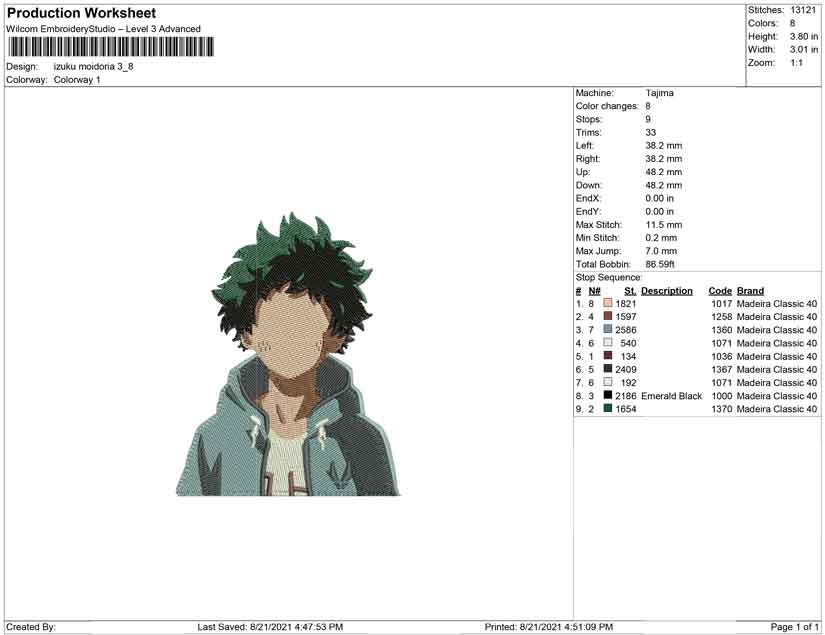Screen dimensions: 825x635
Task: Click the light swatch for stop 4 (540)
Action: point(608,342)
